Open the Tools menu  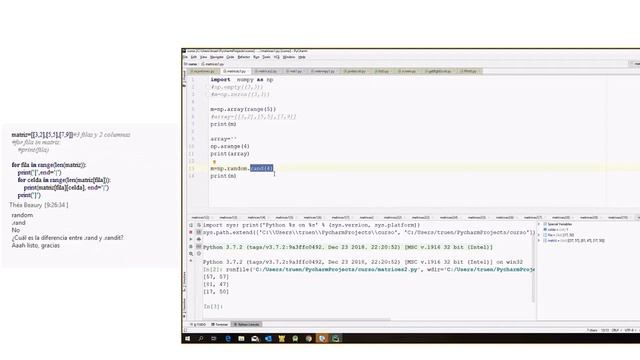(x=266, y=57)
